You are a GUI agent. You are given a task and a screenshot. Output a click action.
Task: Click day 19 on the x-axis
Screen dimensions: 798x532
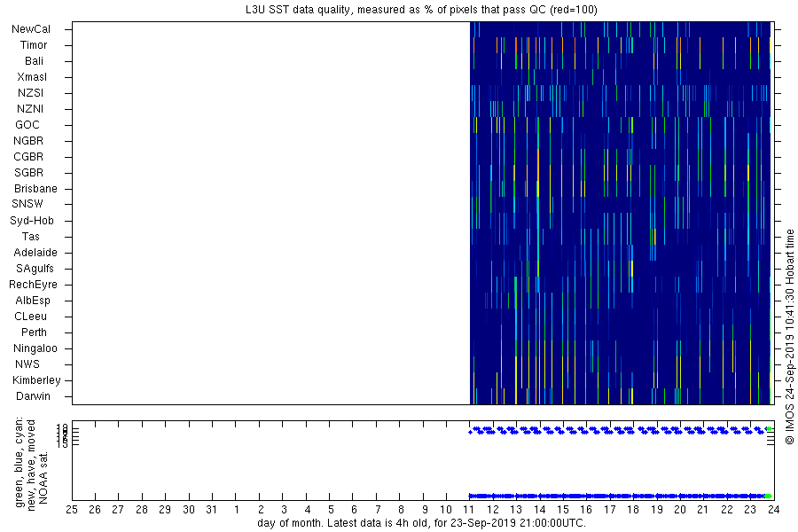[x=657, y=510]
